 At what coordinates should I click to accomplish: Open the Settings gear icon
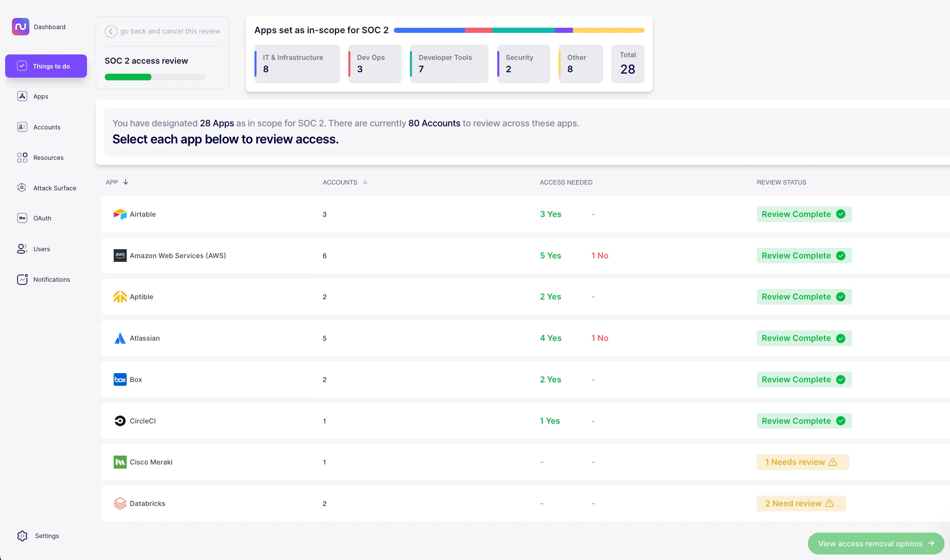22,535
